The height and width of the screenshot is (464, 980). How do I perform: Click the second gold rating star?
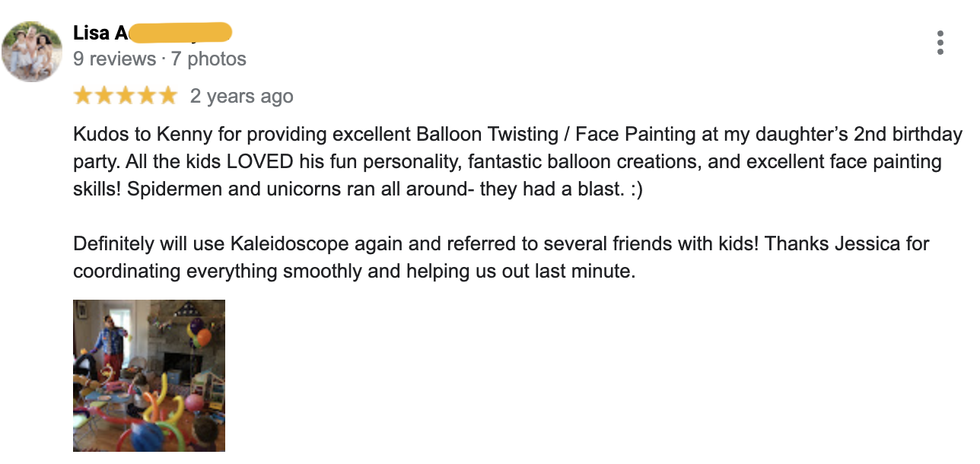104,96
